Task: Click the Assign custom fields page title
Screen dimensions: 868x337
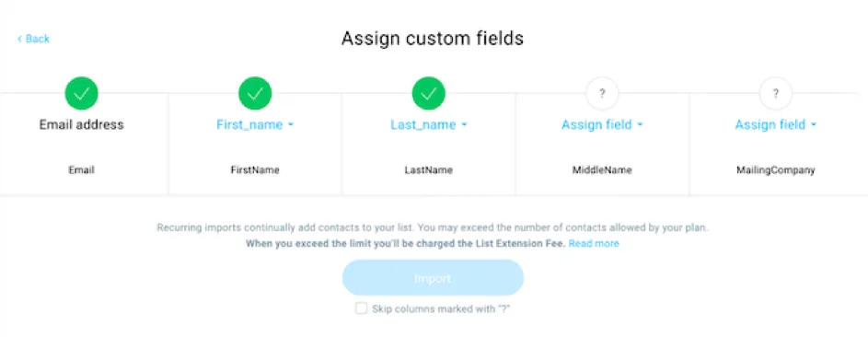Action: [433, 39]
